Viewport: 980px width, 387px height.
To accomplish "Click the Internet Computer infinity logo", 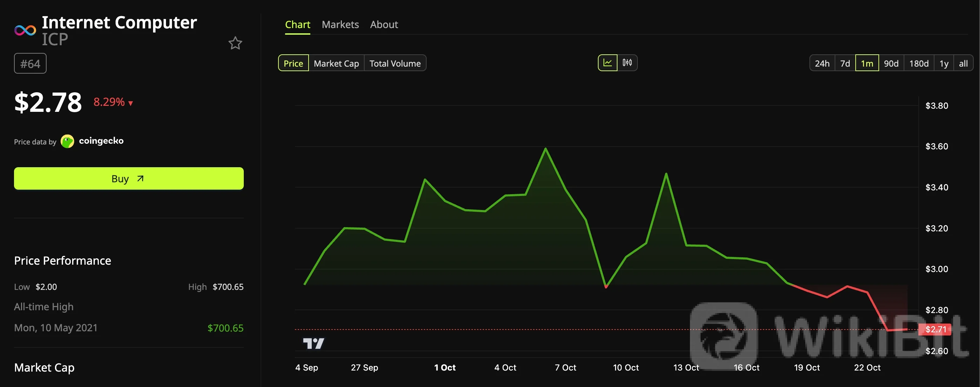I will 25,30.
